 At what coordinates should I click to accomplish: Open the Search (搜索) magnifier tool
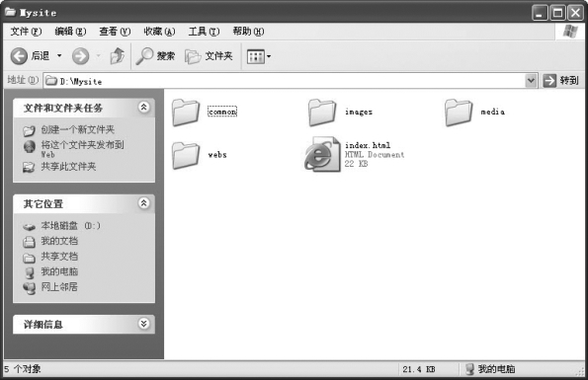pos(144,56)
